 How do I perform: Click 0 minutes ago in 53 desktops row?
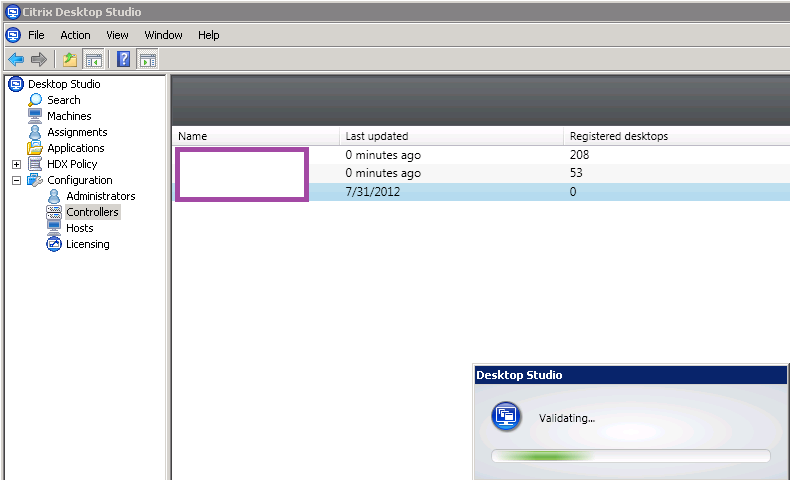[x=383, y=173]
